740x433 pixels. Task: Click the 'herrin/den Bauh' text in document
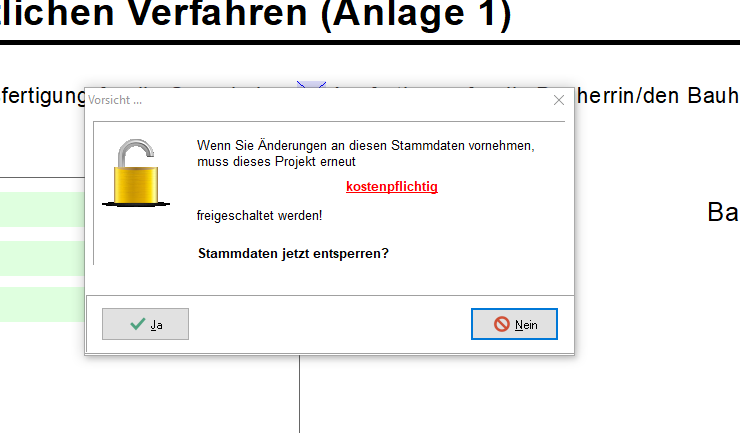point(655,96)
